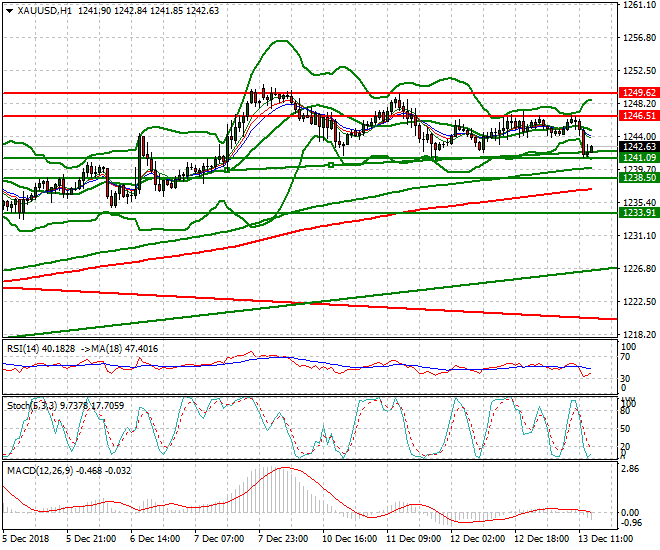This screenshot has height=550, width=660.
Task: Click the 10 Dec 16:00 time label
Action: [350, 539]
